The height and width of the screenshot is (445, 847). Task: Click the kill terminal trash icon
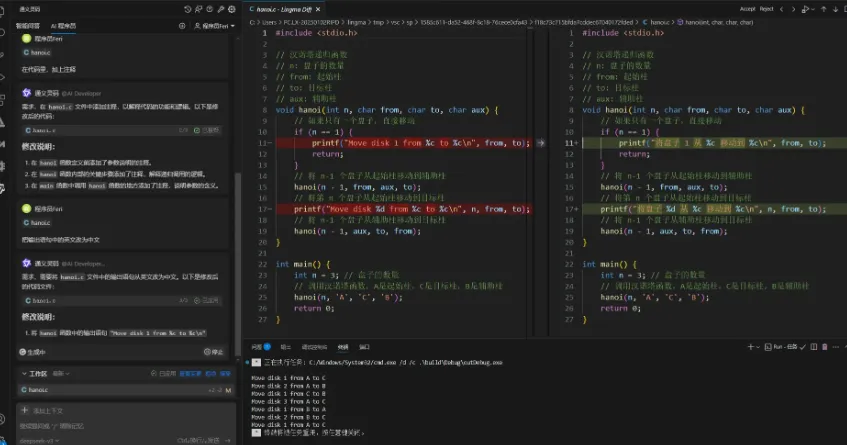pos(824,347)
